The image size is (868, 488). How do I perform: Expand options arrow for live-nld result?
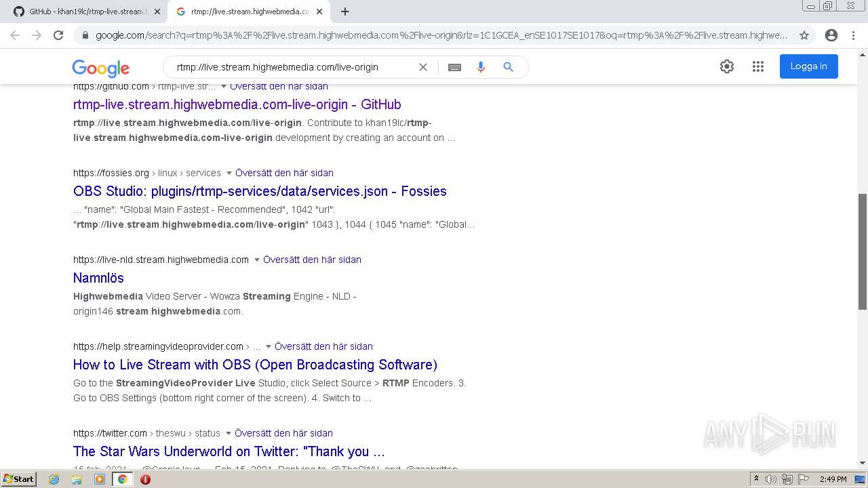point(256,260)
